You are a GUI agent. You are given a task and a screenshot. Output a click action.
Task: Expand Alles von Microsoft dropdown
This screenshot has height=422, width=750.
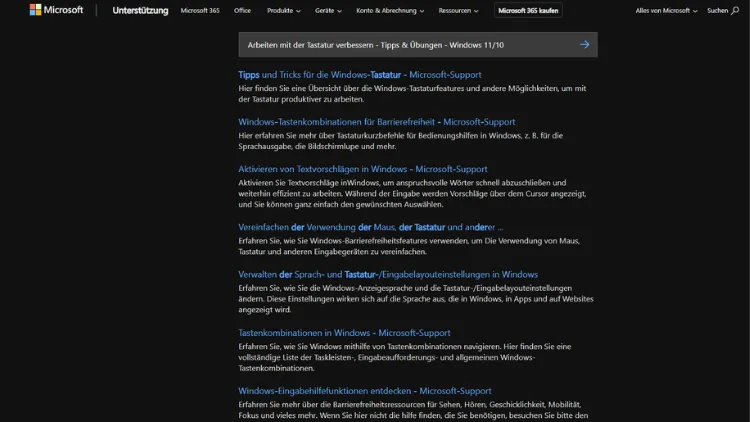pyautogui.click(x=666, y=11)
